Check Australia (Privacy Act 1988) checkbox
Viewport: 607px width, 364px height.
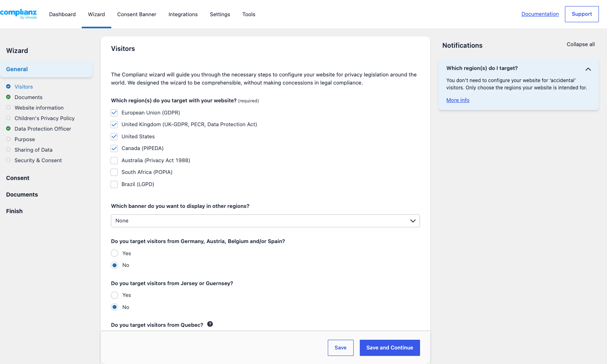click(114, 160)
